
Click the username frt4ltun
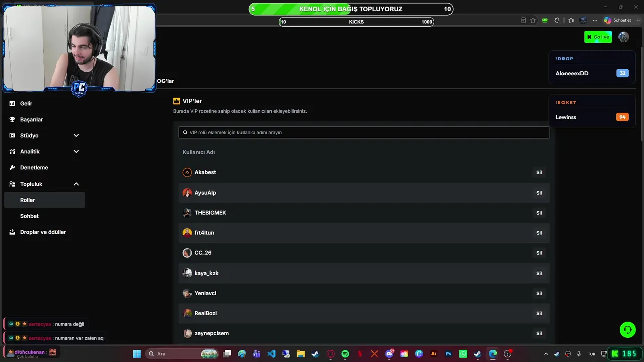click(204, 233)
